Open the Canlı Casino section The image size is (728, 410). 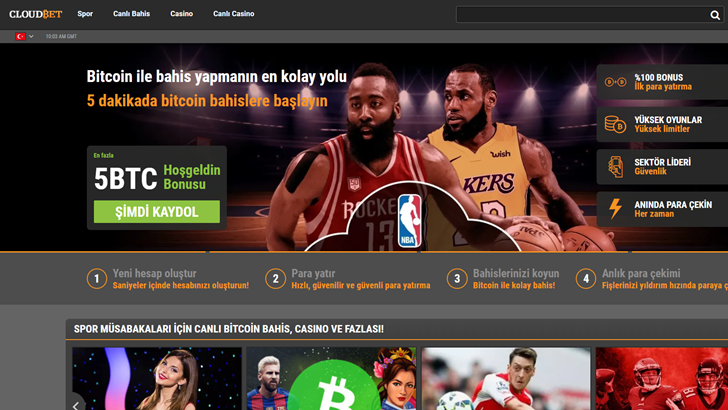tap(234, 14)
